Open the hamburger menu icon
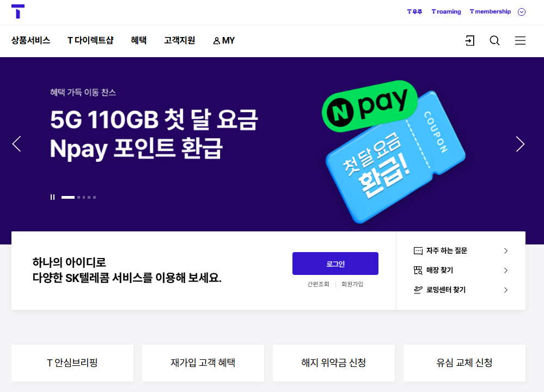The height and width of the screenshot is (392, 544). [520, 41]
